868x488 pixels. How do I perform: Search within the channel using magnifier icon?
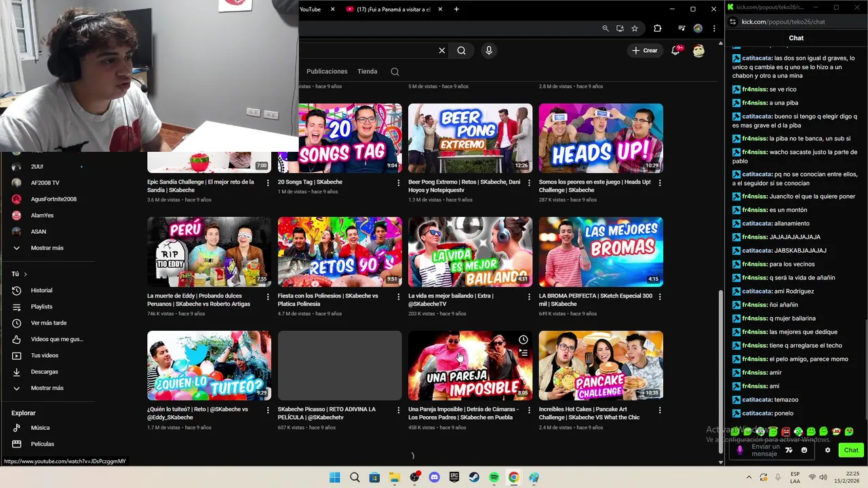click(395, 72)
